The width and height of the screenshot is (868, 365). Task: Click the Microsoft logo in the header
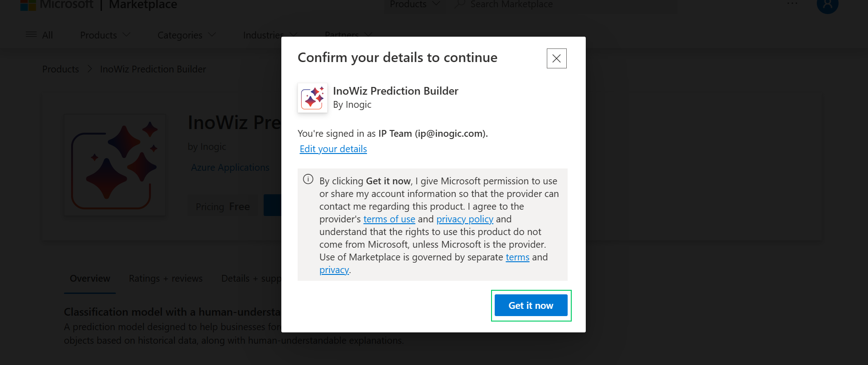pos(28,5)
